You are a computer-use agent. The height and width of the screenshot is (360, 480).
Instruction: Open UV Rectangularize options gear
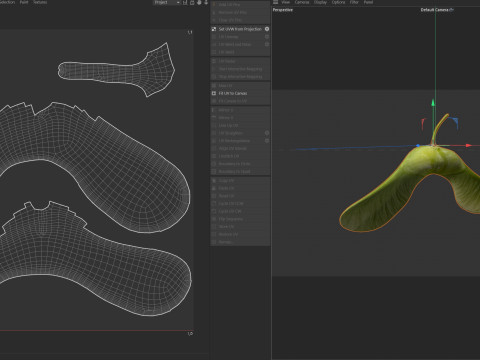[x=267, y=141]
